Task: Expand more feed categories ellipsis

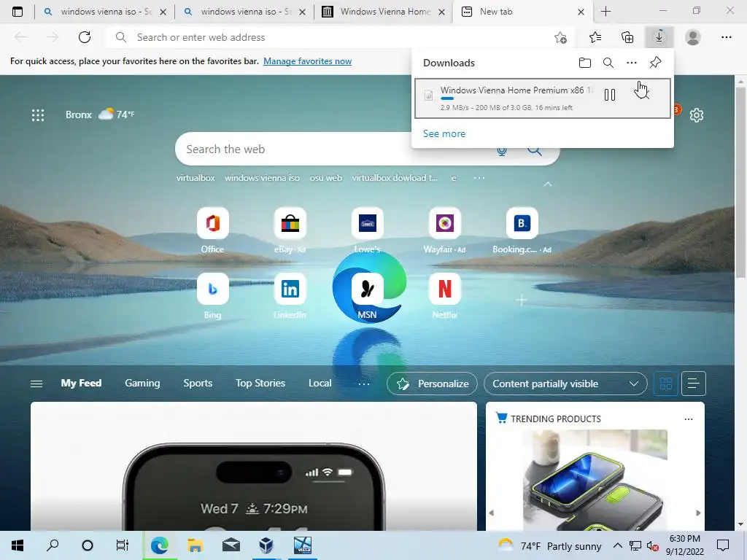Action: [x=363, y=384]
